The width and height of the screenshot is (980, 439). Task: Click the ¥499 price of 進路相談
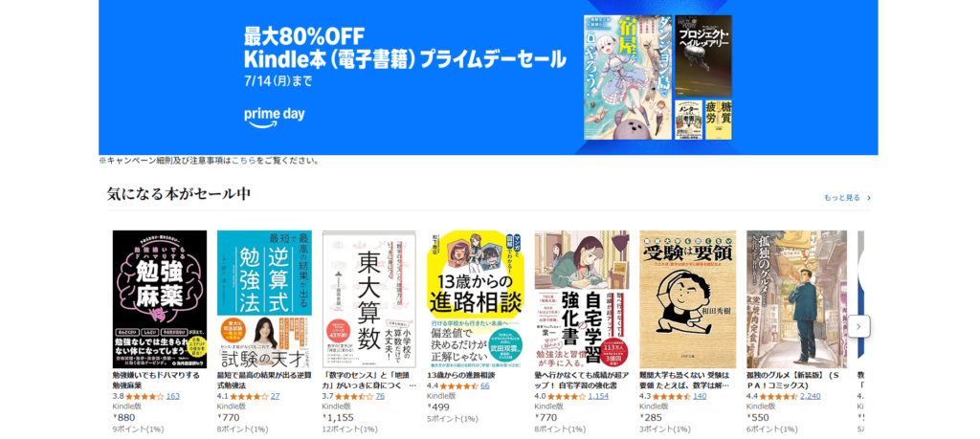[x=438, y=407]
